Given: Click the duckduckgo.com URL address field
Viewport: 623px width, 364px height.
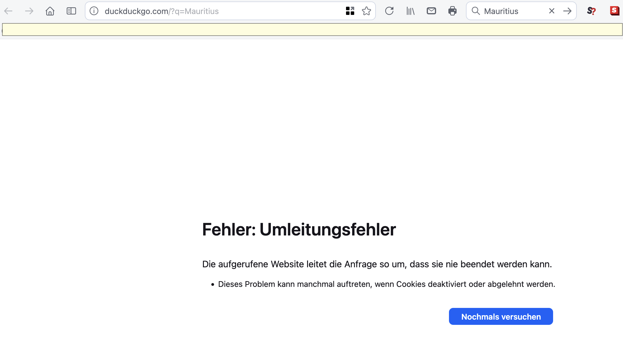Looking at the screenshot, I should point(205,11).
